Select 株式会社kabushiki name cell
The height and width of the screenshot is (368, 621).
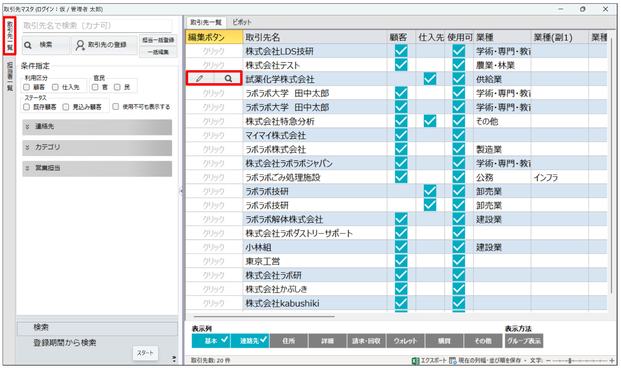[315, 303]
